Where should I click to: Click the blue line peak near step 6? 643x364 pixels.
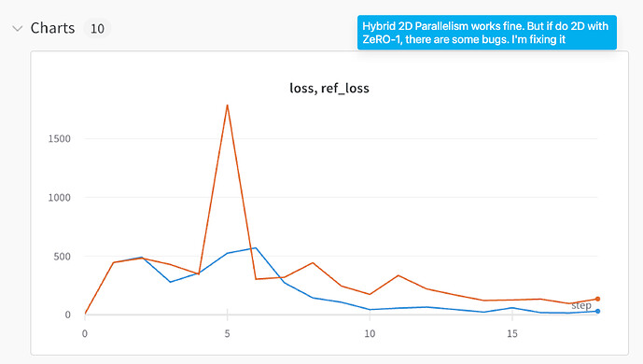coord(256,247)
